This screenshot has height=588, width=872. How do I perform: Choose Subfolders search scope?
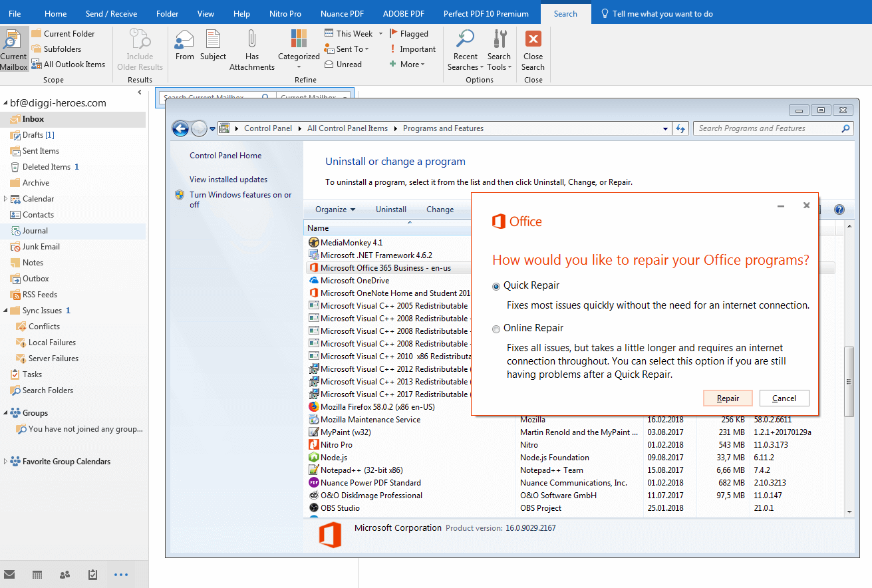pos(57,49)
